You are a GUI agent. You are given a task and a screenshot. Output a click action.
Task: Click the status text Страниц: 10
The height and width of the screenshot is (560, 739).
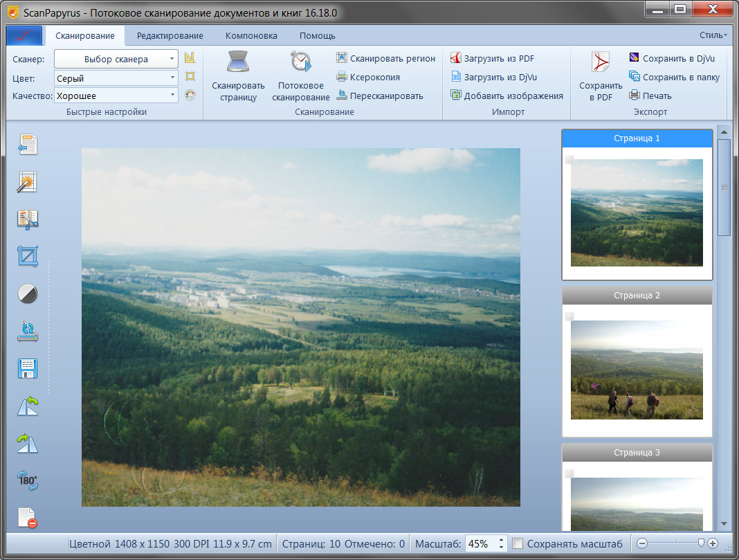[x=311, y=544]
